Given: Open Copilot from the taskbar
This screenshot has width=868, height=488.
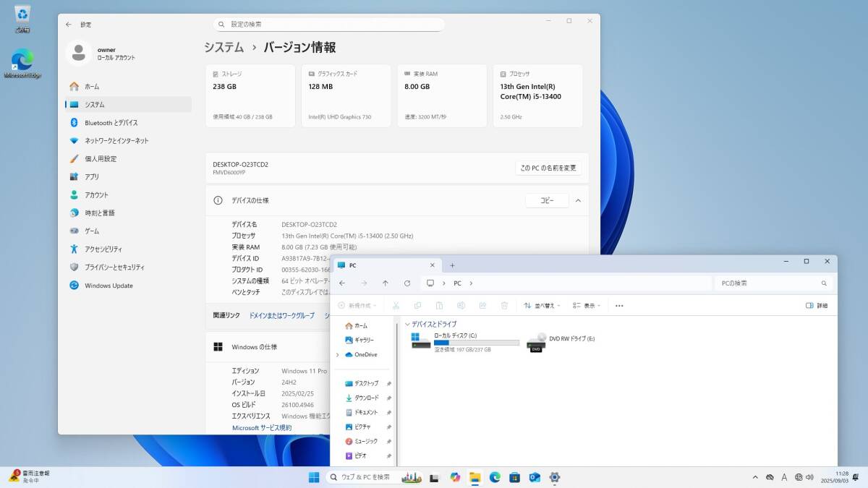Looking at the screenshot, I should [455, 477].
